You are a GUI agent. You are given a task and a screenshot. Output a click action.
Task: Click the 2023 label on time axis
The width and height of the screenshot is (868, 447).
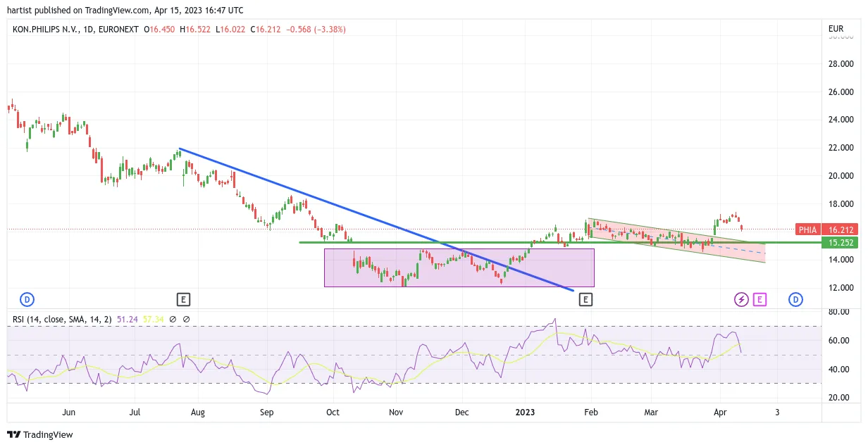(x=526, y=413)
